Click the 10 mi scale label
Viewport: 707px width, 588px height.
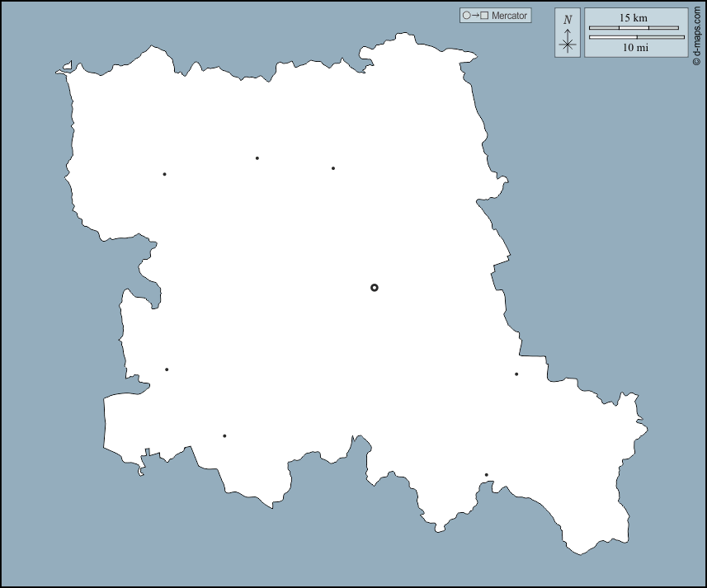pos(635,49)
